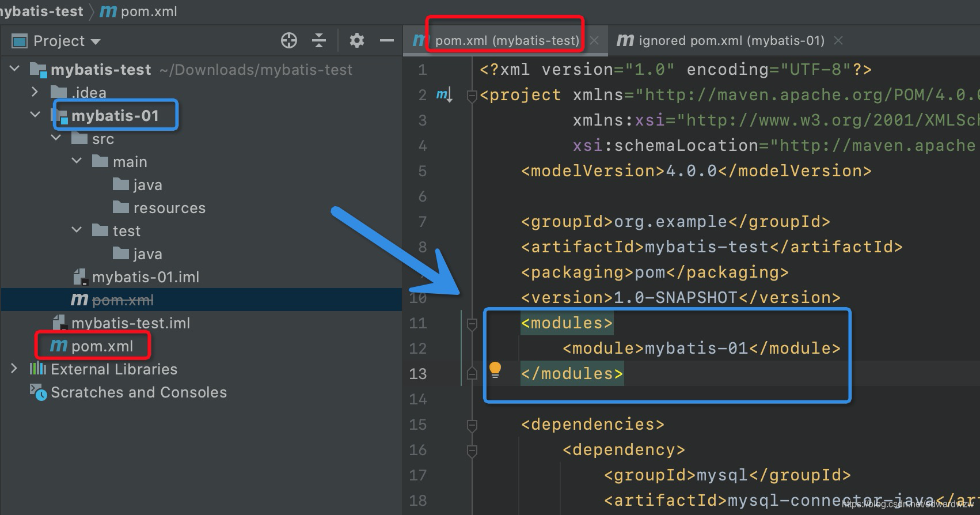Toggle fold marker at dependency line 16
980x515 pixels.
point(472,450)
